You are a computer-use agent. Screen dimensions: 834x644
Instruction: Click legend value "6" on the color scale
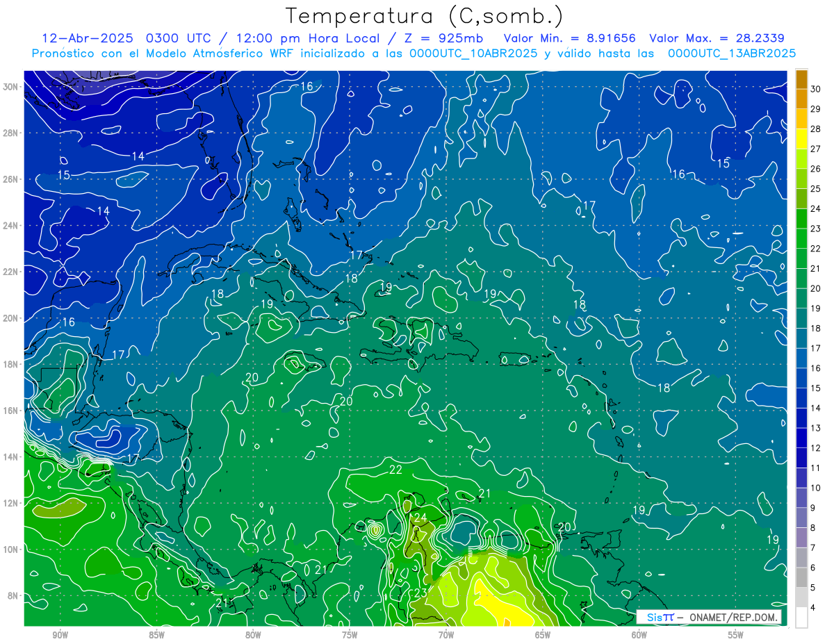(813, 568)
